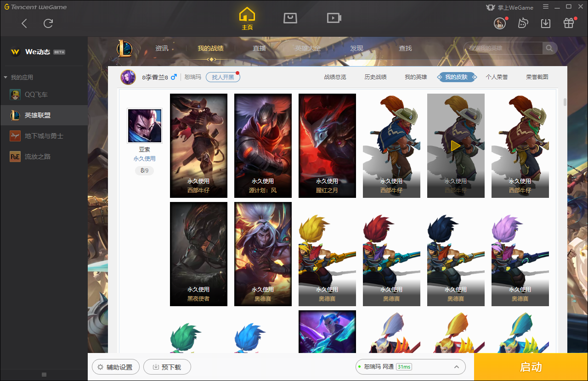Click the hero search input field
588x381 pixels.
(503, 48)
